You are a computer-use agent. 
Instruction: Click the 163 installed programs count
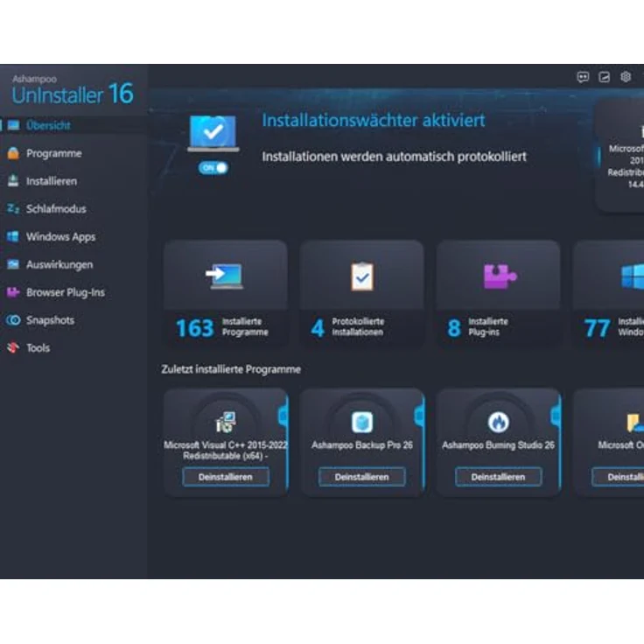tap(194, 328)
